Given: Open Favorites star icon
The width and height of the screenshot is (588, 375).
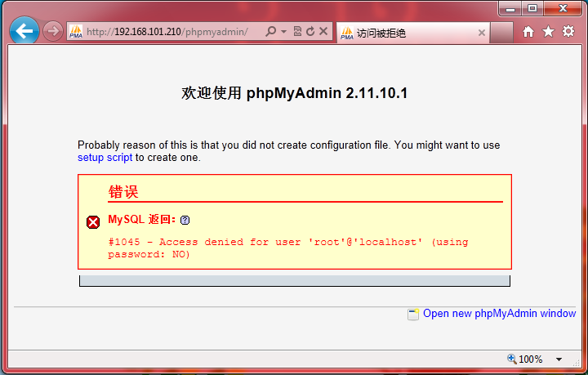Looking at the screenshot, I should 548,32.
